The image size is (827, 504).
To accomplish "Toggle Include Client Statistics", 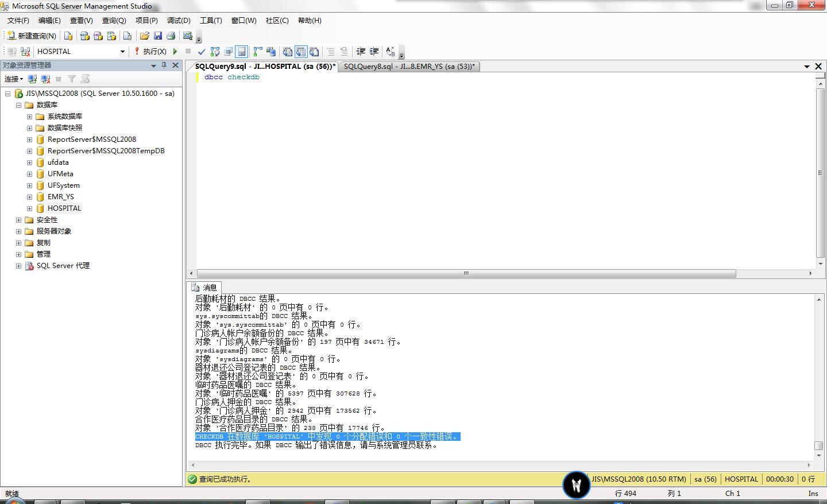I will [271, 52].
